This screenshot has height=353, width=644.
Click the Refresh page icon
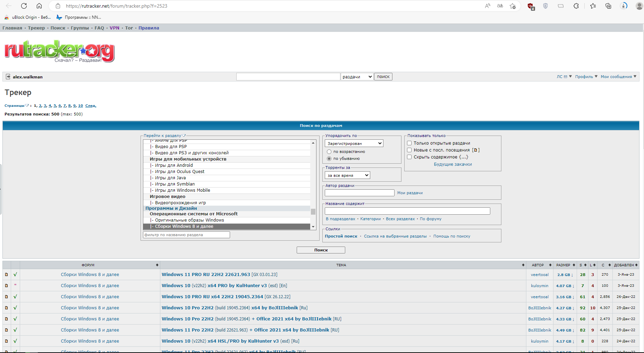tap(24, 6)
